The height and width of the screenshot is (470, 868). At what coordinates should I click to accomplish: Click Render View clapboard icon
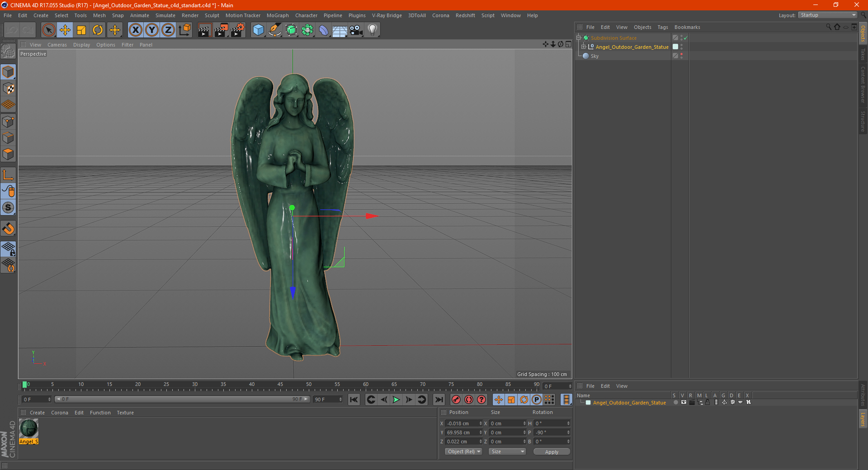[204, 30]
